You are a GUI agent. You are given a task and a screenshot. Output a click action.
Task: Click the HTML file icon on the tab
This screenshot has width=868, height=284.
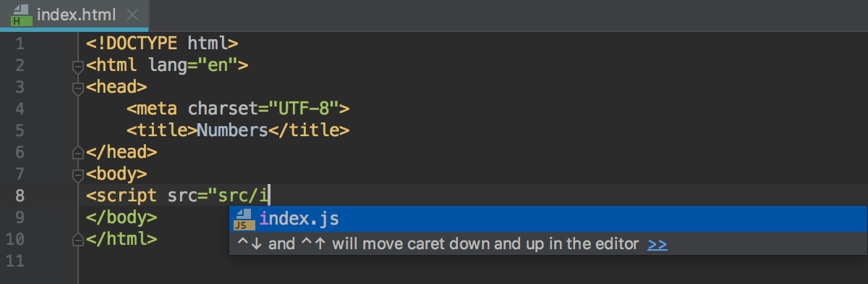[x=20, y=14]
